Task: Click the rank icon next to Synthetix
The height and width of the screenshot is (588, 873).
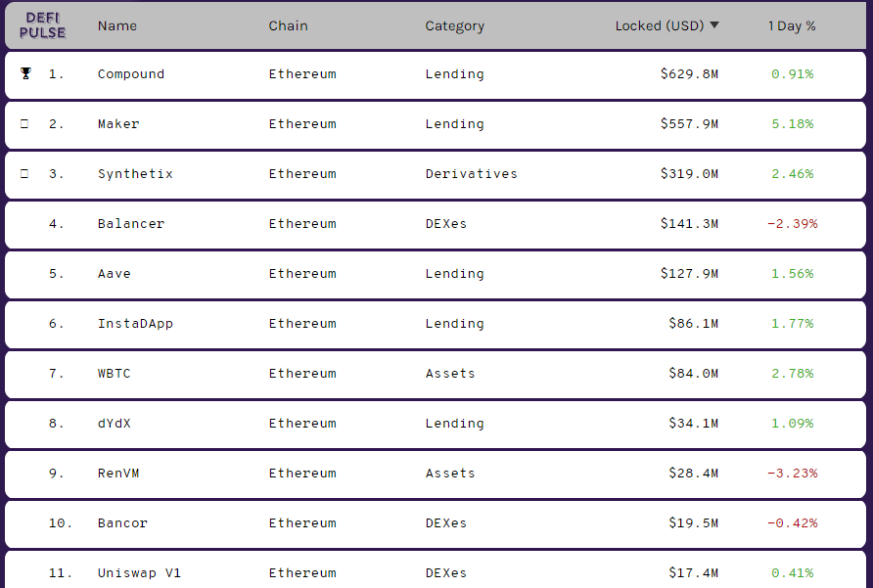Action: pyautogui.click(x=24, y=174)
